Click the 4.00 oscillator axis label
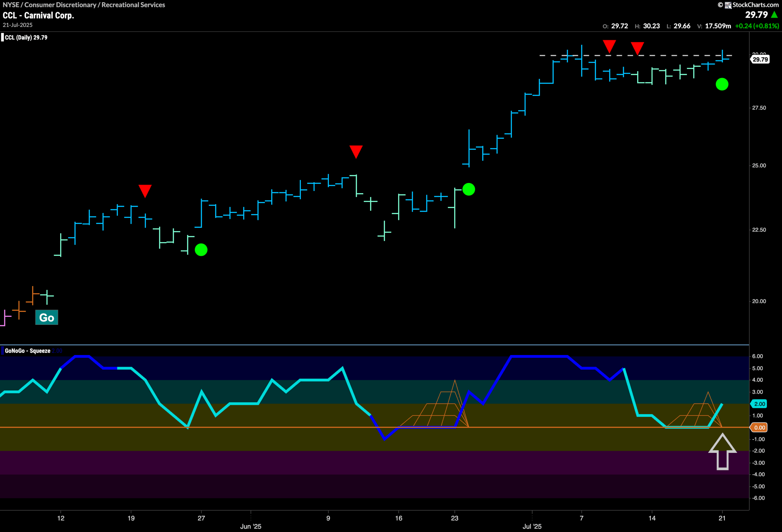The image size is (782, 532). [x=758, y=380]
